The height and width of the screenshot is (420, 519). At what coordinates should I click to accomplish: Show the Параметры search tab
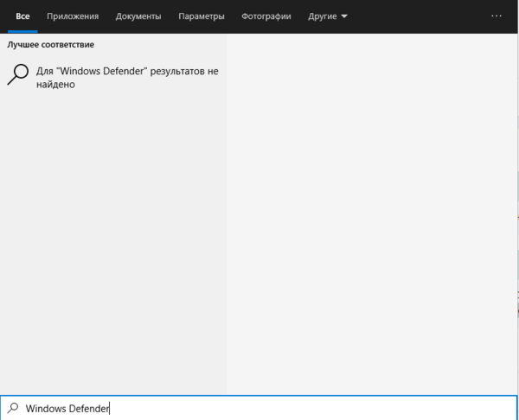[202, 16]
